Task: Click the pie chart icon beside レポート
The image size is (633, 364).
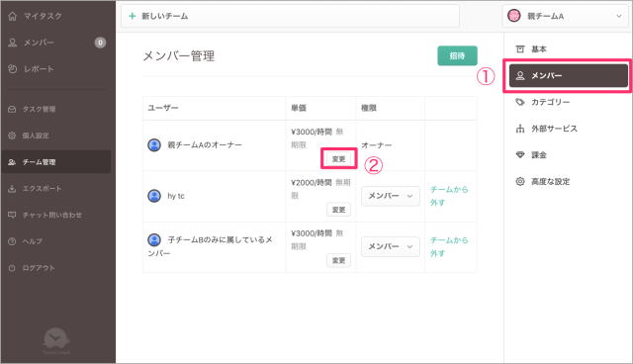Action: pyautogui.click(x=13, y=69)
